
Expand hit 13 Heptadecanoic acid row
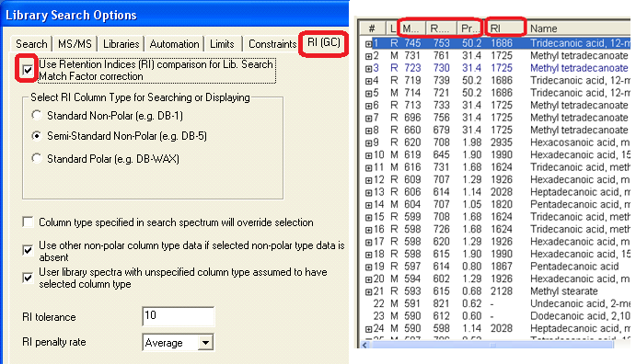coord(368,193)
